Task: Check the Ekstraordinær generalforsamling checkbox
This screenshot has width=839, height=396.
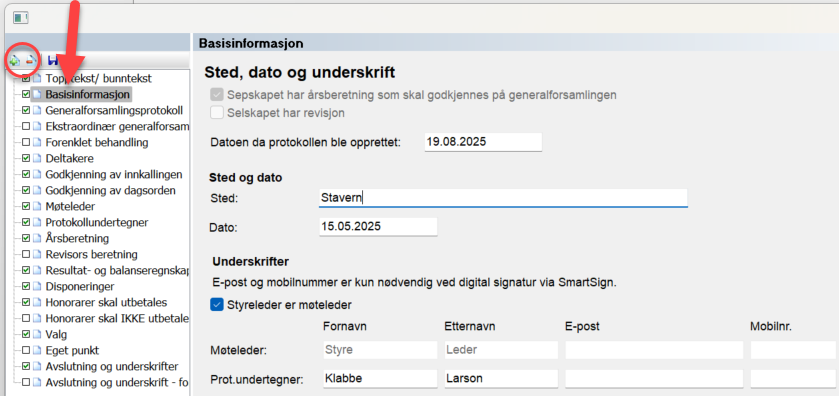Action: [x=26, y=127]
